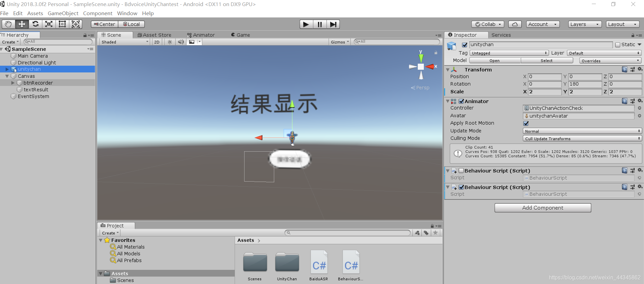Click the Pause button

tap(320, 24)
